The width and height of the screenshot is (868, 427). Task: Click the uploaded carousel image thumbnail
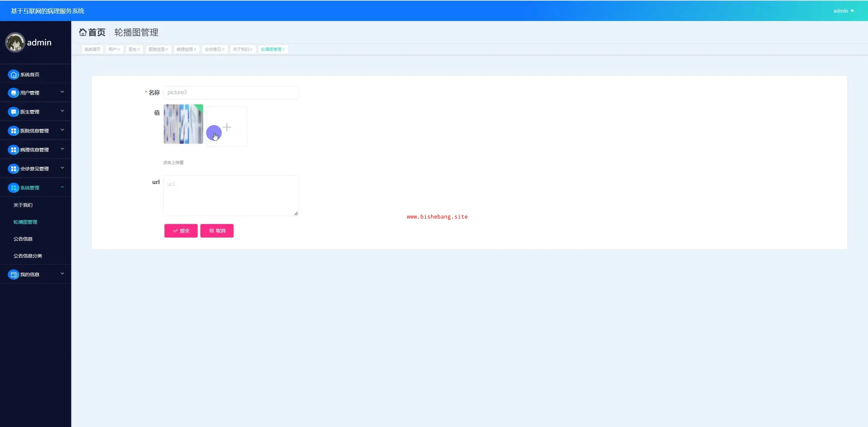(x=183, y=124)
